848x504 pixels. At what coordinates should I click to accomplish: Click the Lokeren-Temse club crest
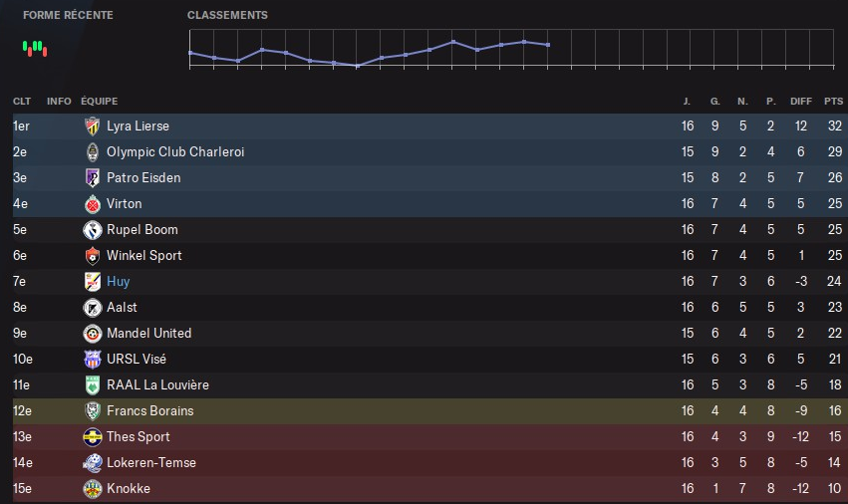coord(93,463)
